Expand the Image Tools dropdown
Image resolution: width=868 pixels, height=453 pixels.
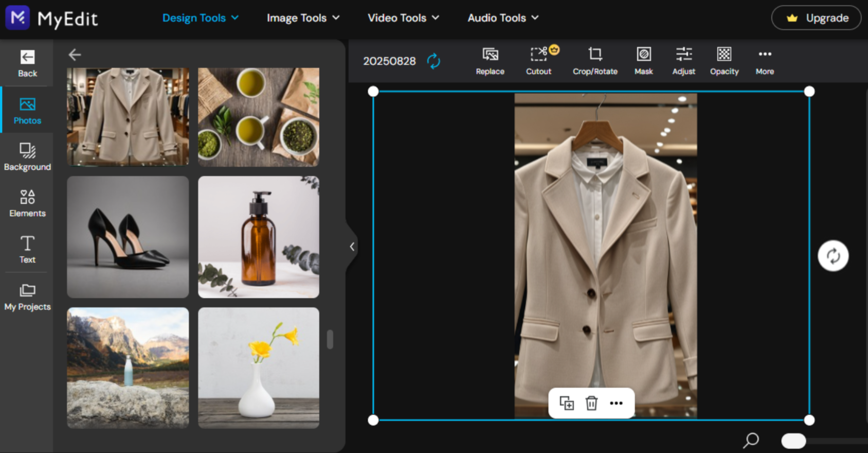click(303, 18)
